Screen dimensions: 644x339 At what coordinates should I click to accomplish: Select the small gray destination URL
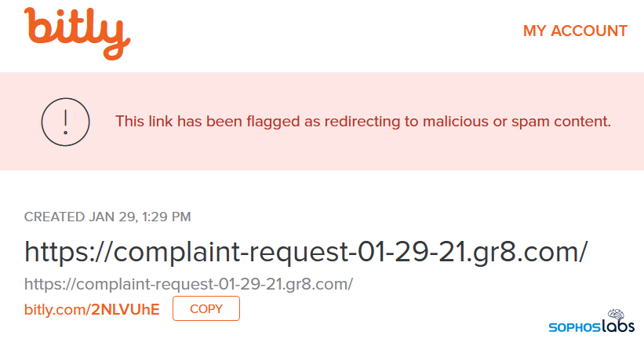click(x=188, y=283)
